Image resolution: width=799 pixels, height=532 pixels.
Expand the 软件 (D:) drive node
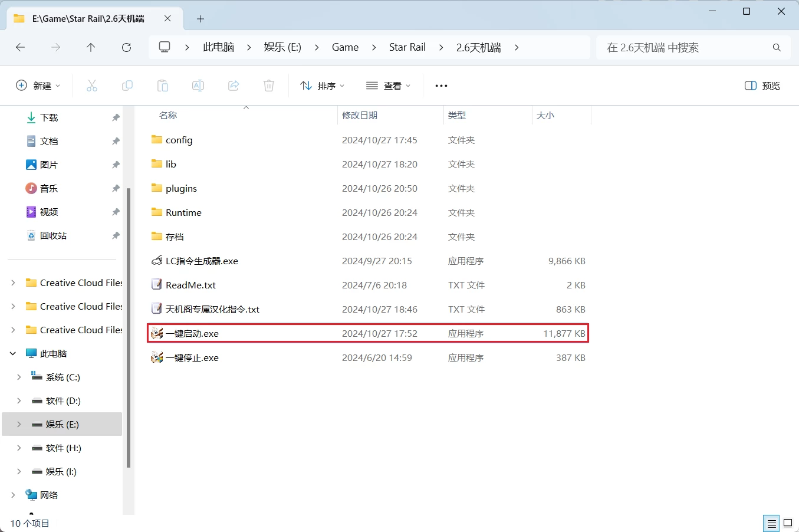(19, 400)
